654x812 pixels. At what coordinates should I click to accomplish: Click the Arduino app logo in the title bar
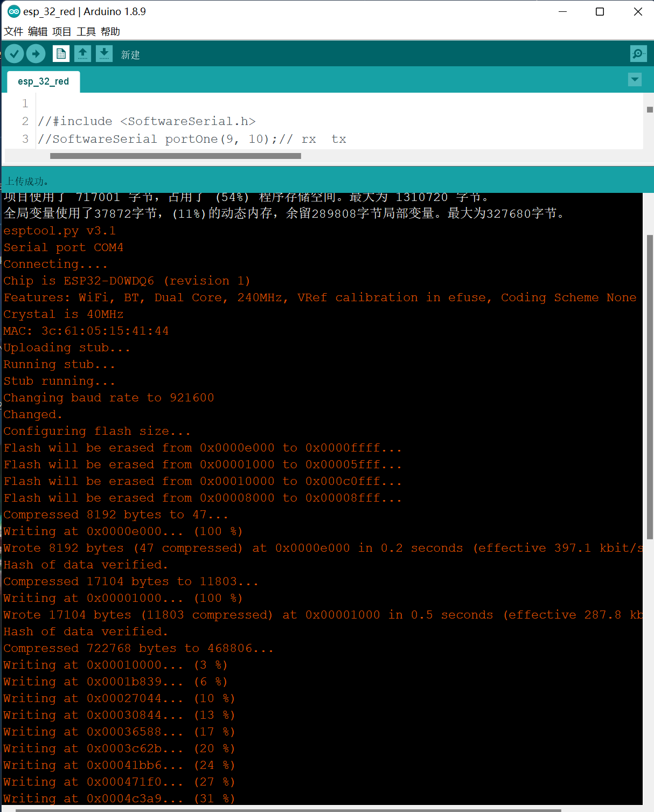click(14, 11)
